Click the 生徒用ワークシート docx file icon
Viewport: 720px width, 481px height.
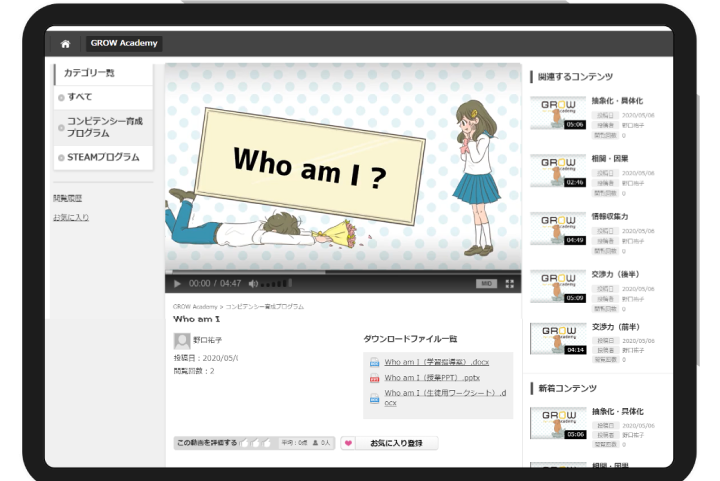(x=375, y=398)
